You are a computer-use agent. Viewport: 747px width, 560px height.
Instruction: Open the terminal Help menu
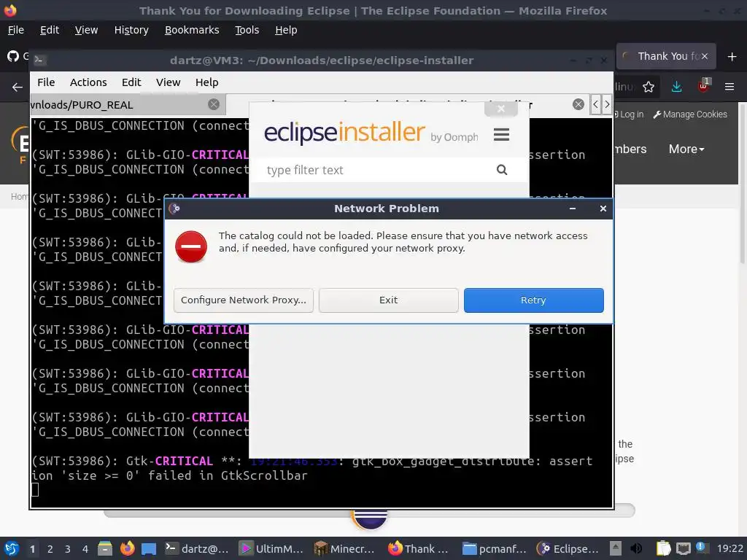click(x=206, y=82)
